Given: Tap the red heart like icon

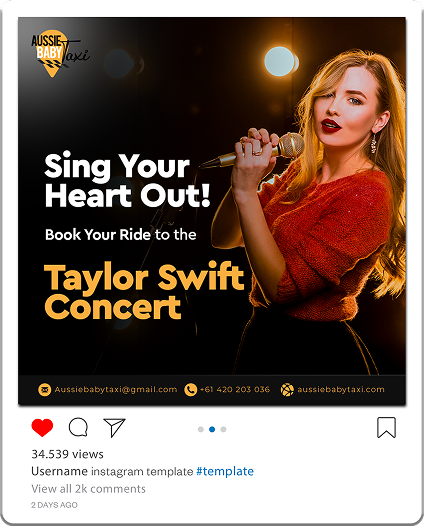Looking at the screenshot, I should [42, 427].
